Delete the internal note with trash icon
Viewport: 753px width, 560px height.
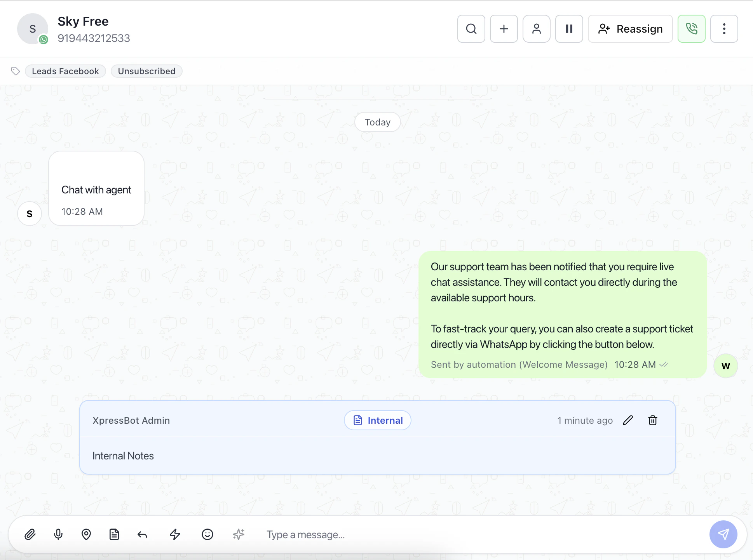(653, 420)
